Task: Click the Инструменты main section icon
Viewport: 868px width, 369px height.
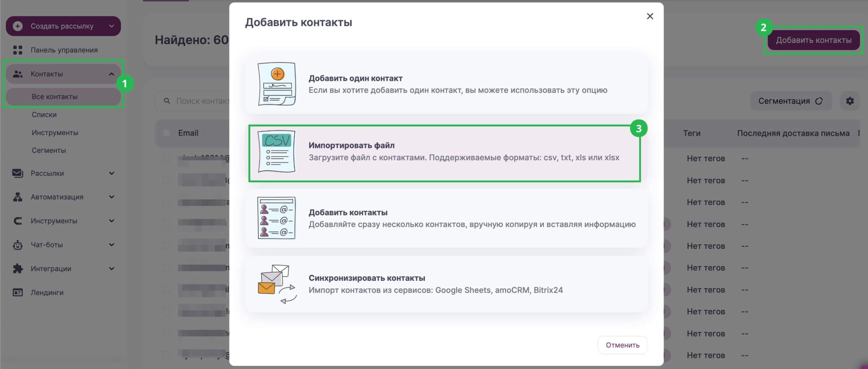Action: click(18, 221)
